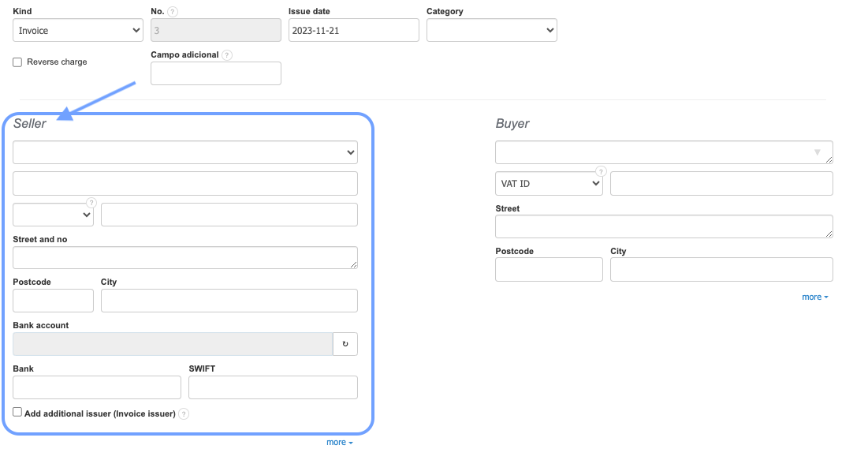Click help icon beside Add additional issuer
Image resolution: width=868 pixels, height=460 pixels.
(184, 413)
